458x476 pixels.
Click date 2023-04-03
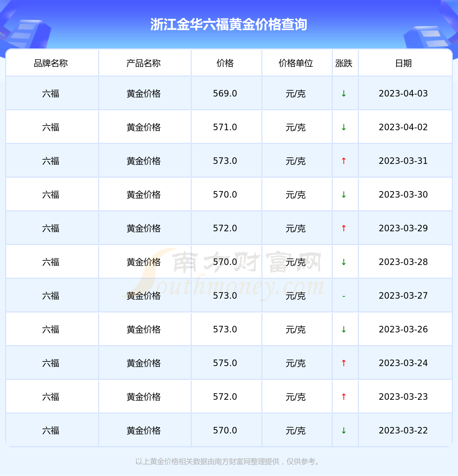click(403, 94)
